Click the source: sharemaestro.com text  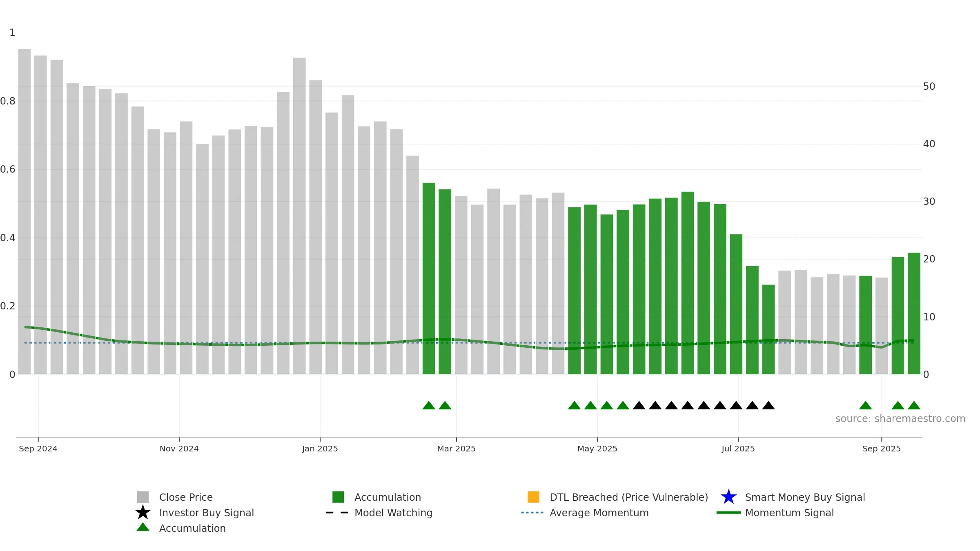900,419
